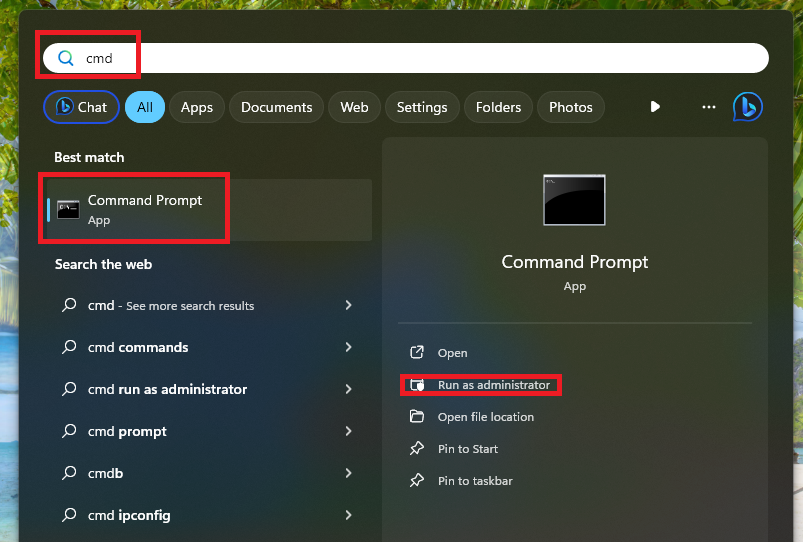The width and height of the screenshot is (803, 542).
Task: Filter results by the Photos tab
Action: pyautogui.click(x=570, y=107)
